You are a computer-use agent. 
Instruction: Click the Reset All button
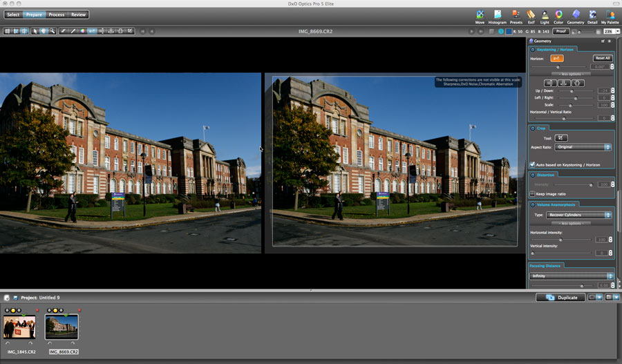coord(603,58)
